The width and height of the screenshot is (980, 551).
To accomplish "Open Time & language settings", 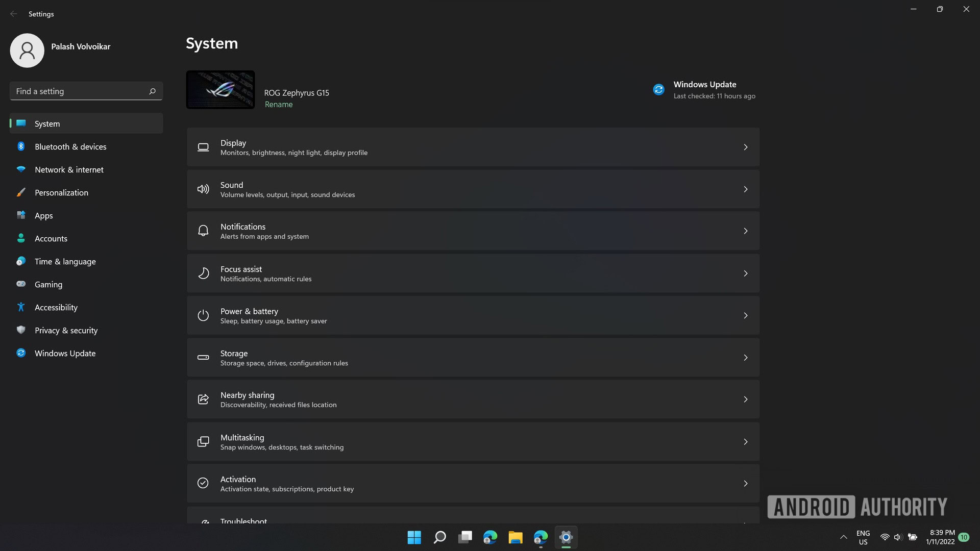I will [x=86, y=261].
